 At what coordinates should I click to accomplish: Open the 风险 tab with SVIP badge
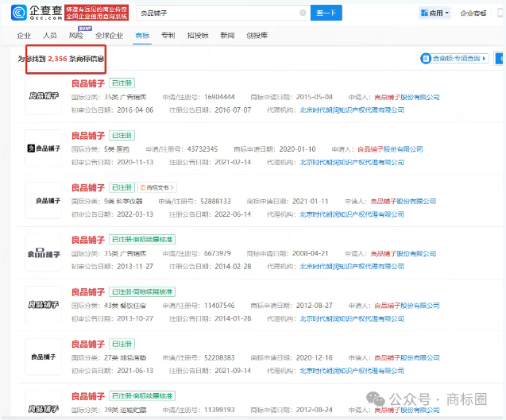click(75, 36)
